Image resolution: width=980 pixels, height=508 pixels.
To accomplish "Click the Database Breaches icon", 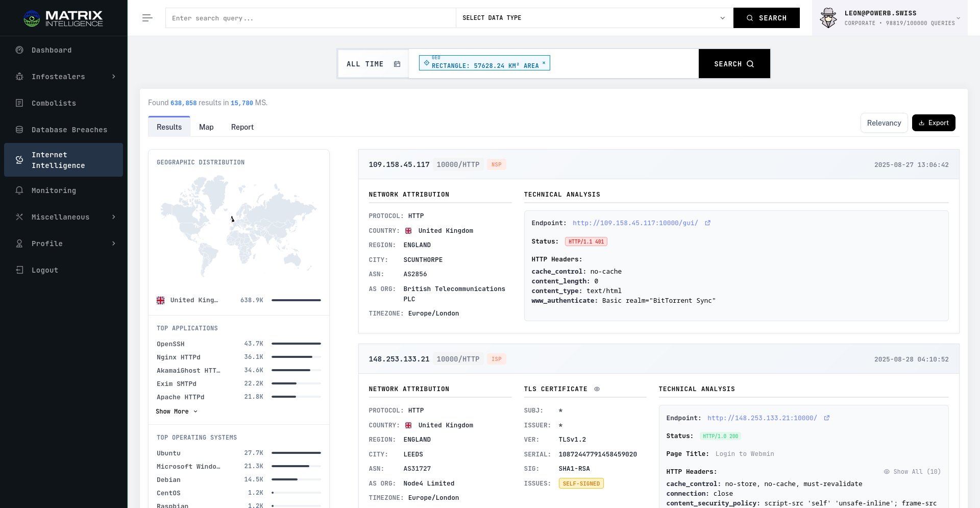I will (x=19, y=130).
